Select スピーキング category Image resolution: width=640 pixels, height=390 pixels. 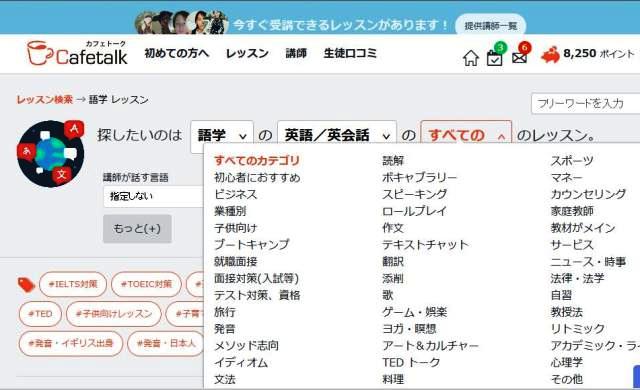415,194
